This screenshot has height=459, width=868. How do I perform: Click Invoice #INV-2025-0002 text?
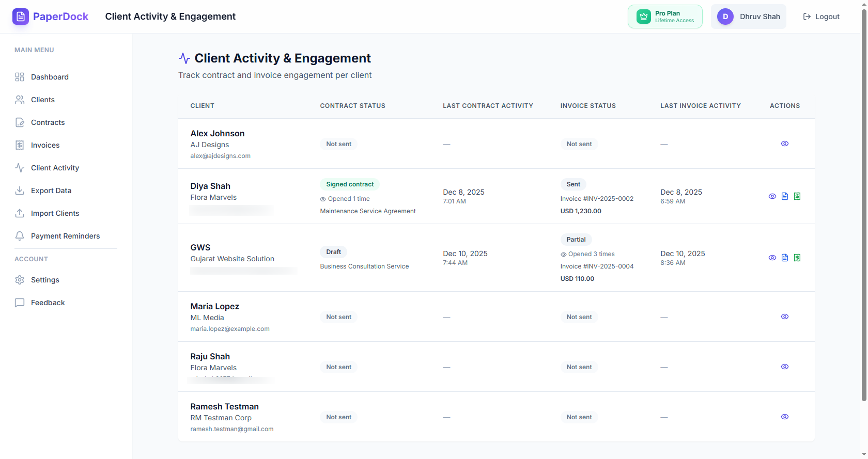[597, 199]
